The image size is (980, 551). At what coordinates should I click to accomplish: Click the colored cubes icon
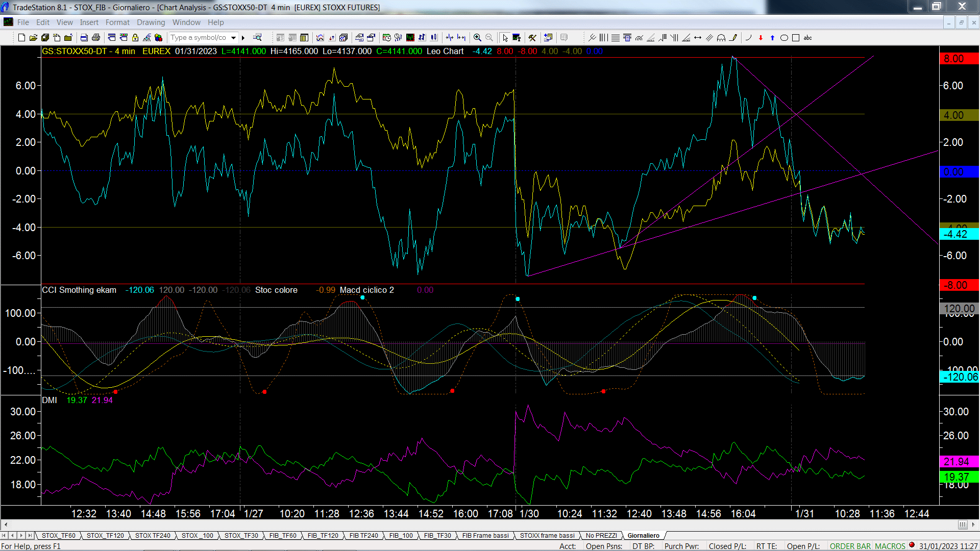158,38
